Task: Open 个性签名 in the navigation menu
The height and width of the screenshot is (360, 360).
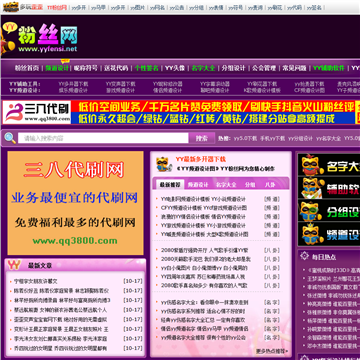Action: (x=147, y=68)
